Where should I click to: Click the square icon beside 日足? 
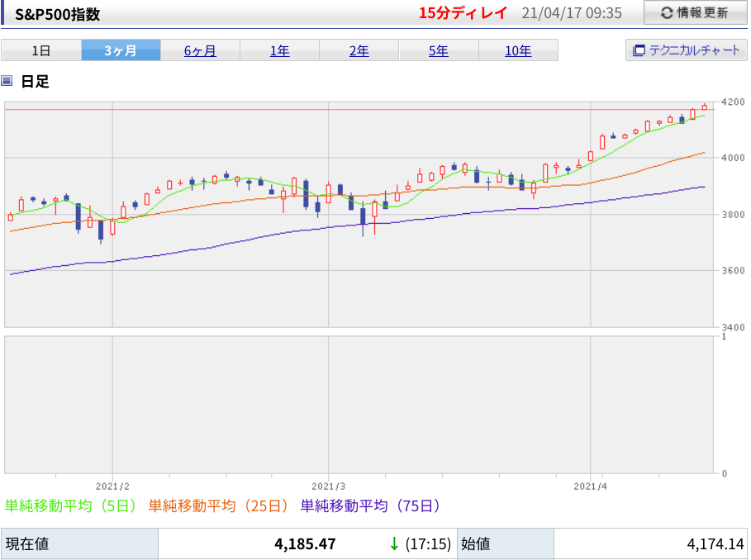7,80
